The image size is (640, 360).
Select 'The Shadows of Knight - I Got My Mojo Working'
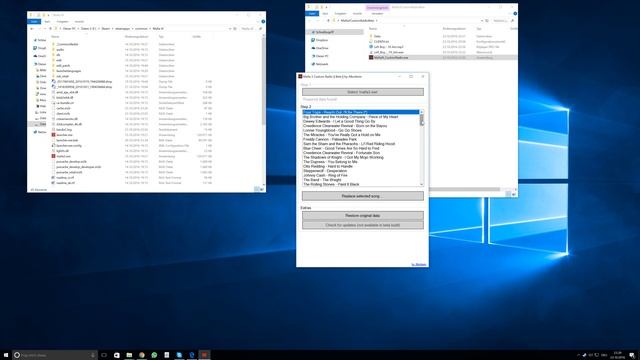coord(343,157)
